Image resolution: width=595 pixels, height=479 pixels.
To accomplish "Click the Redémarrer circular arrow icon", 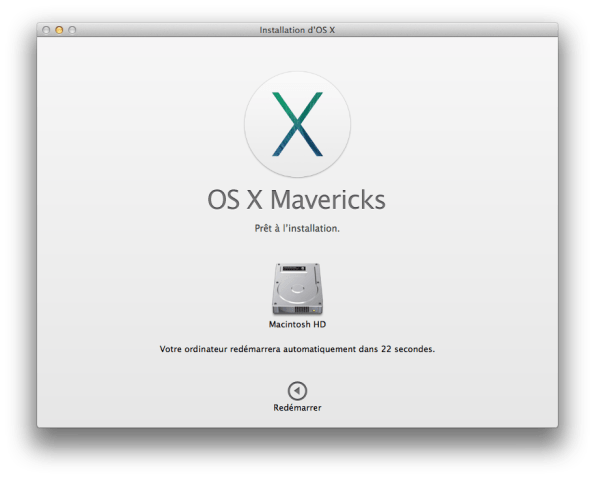I will click(x=297, y=391).
